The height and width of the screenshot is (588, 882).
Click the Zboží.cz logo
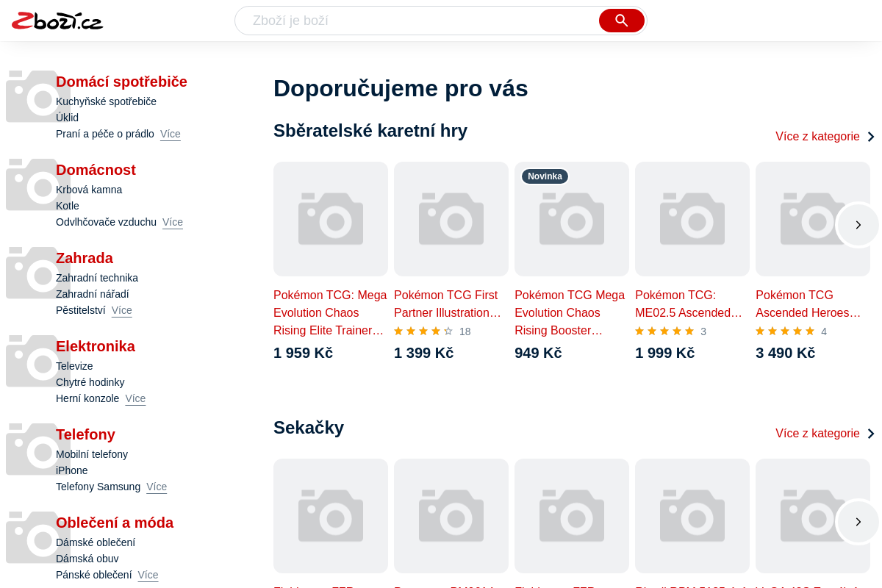[x=57, y=21]
